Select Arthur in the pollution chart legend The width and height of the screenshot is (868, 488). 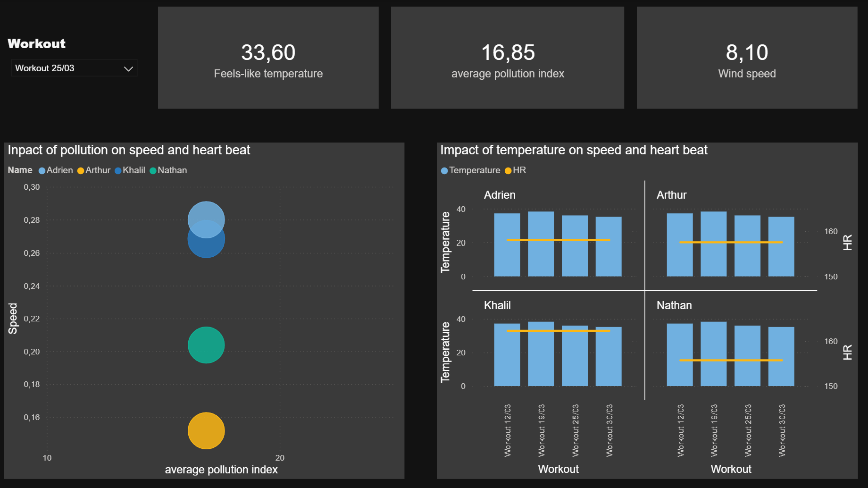tap(94, 170)
